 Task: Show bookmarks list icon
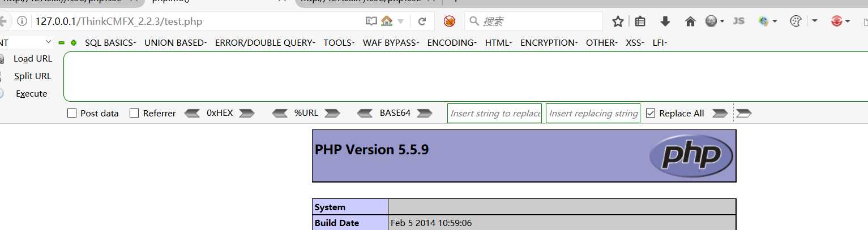(640, 21)
